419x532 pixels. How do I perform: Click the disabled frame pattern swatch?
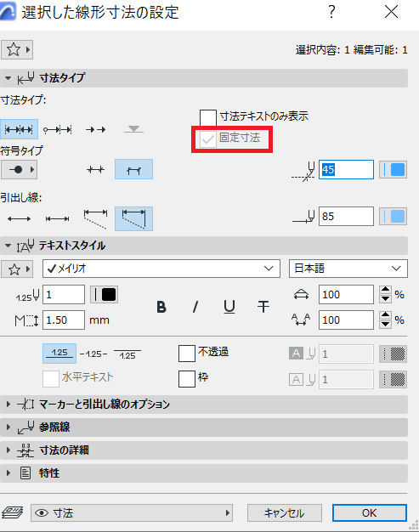pyautogui.click(x=393, y=379)
